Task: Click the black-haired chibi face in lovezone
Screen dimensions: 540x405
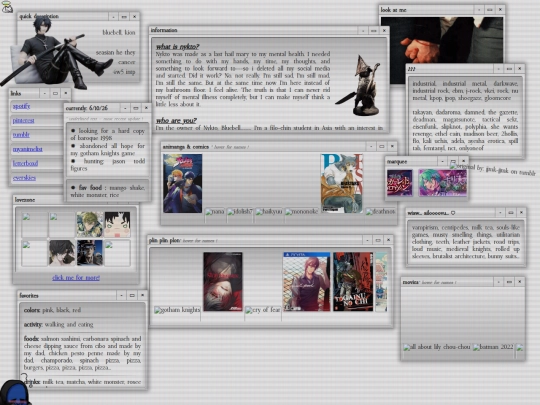Action: click(117, 225)
